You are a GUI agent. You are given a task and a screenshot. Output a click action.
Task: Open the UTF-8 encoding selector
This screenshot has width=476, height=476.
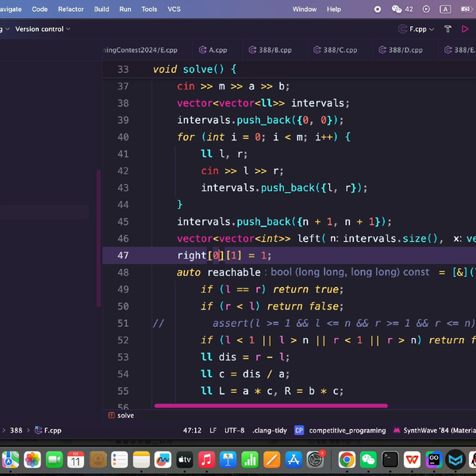[234, 430]
